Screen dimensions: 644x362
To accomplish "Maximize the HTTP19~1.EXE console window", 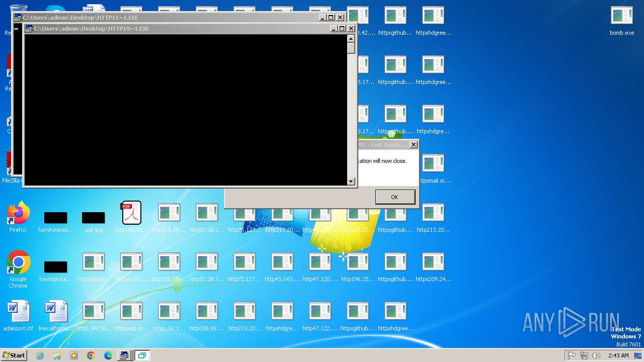I will [342, 29].
